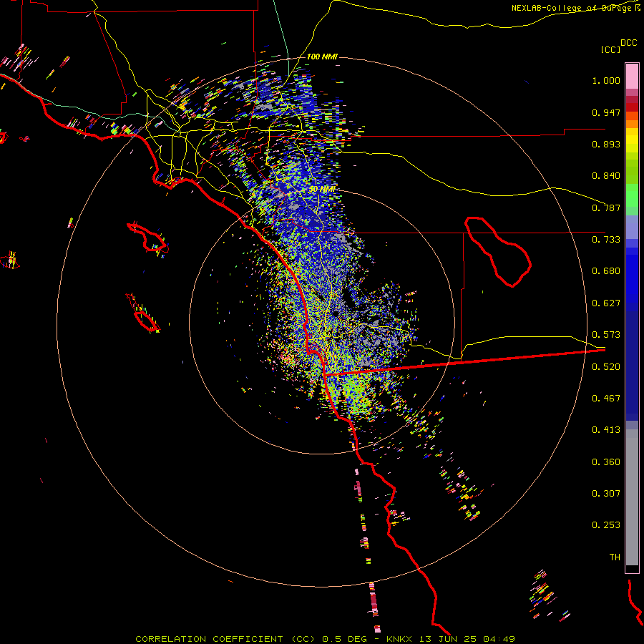Click the bright green segment of the color bar
Screen dimensions: 644x644
point(632,195)
